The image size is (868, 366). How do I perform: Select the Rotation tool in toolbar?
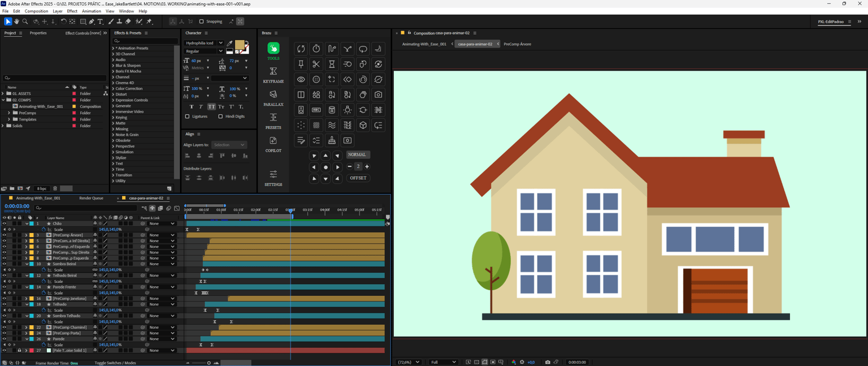[63, 21]
